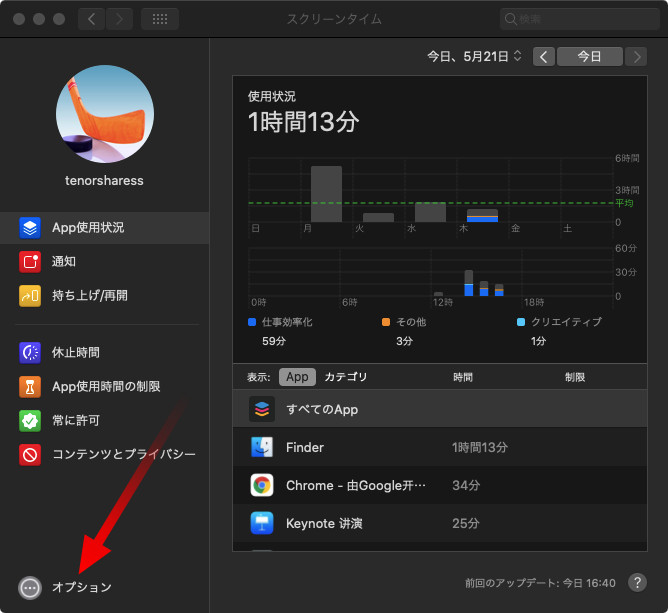This screenshot has width=668, height=613.
Task: Select App使用状況 icon in the sidebar
Action: (30, 227)
